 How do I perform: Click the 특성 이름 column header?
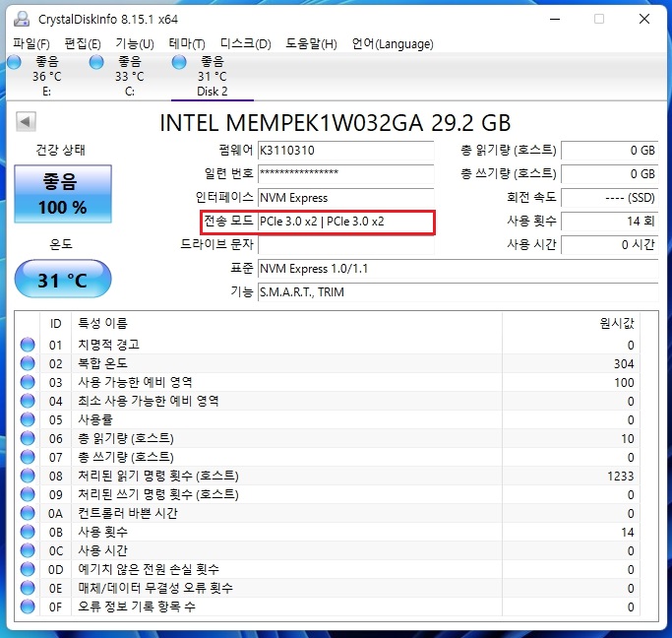[x=102, y=323]
